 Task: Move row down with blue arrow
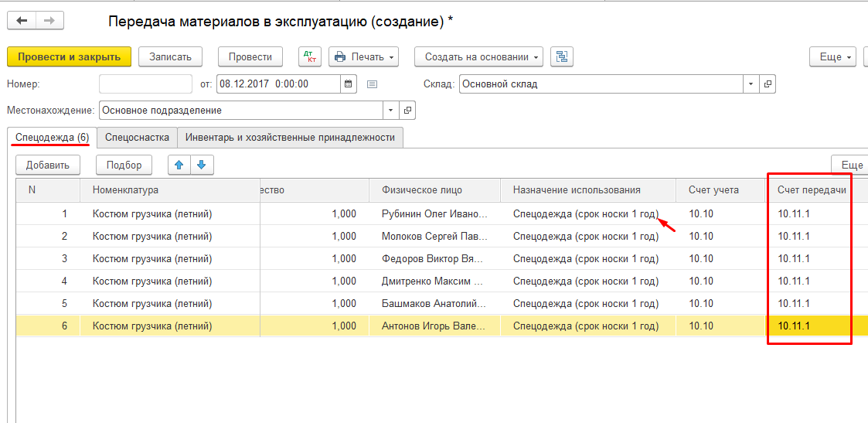(x=202, y=165)
